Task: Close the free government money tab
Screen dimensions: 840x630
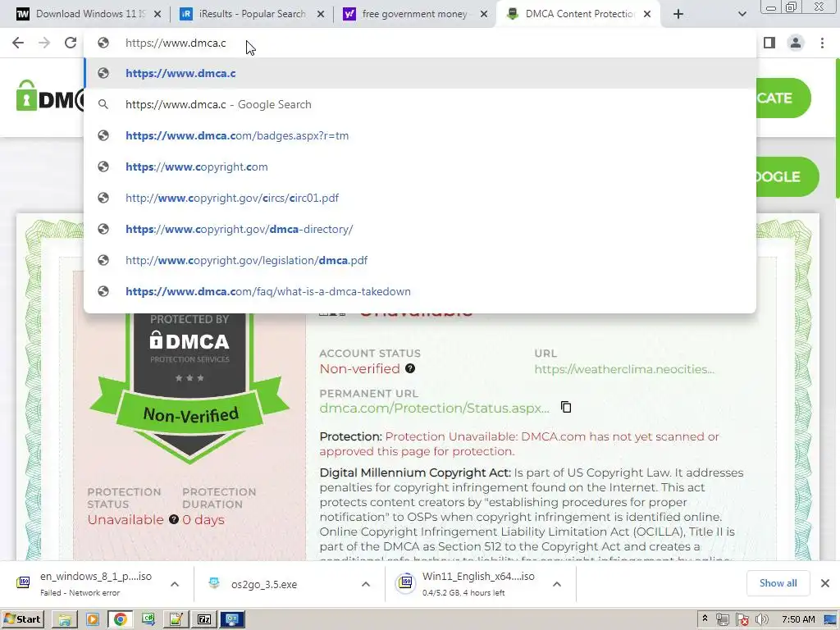Action: (484, 14)
